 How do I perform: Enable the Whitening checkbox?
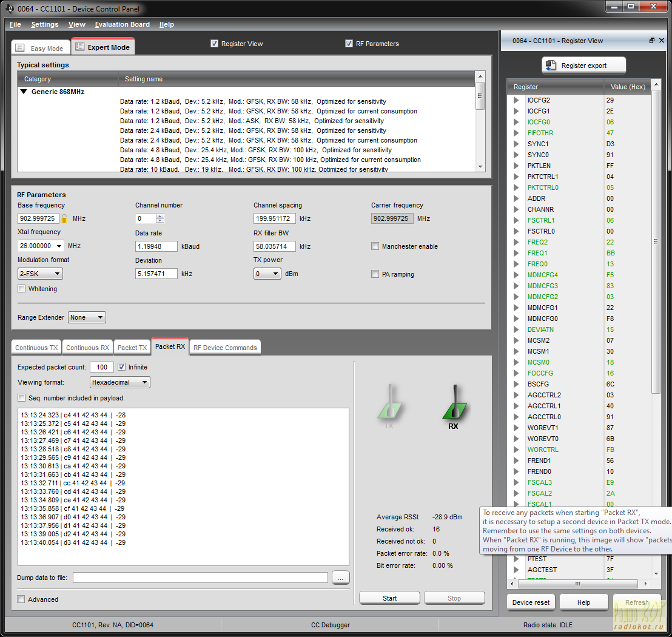click(21, 289)
